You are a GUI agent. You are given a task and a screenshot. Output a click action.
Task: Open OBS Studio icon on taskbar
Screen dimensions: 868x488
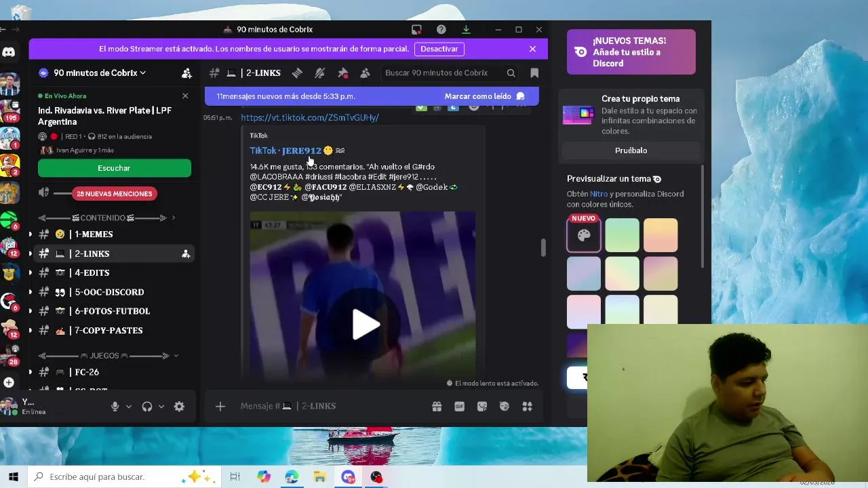pos(376,476)
